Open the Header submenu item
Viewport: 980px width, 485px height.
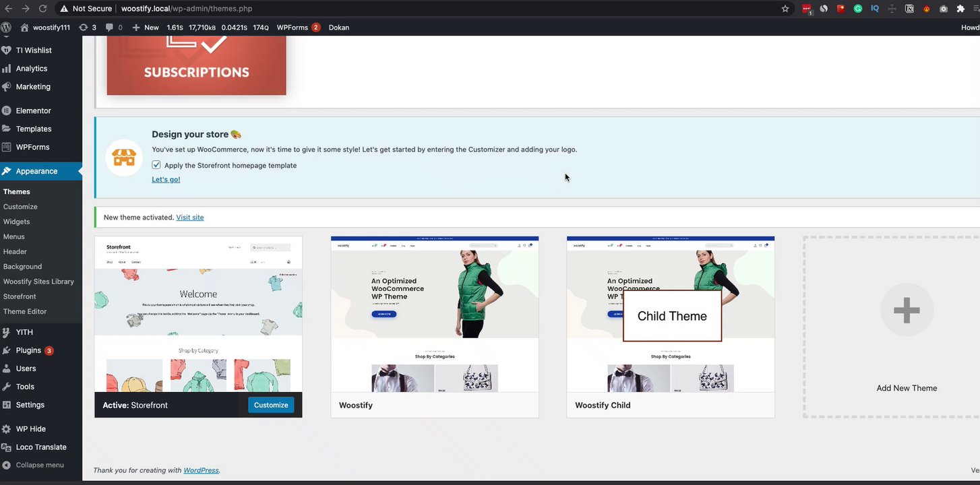pyautogui.click(x=15, y=251)
